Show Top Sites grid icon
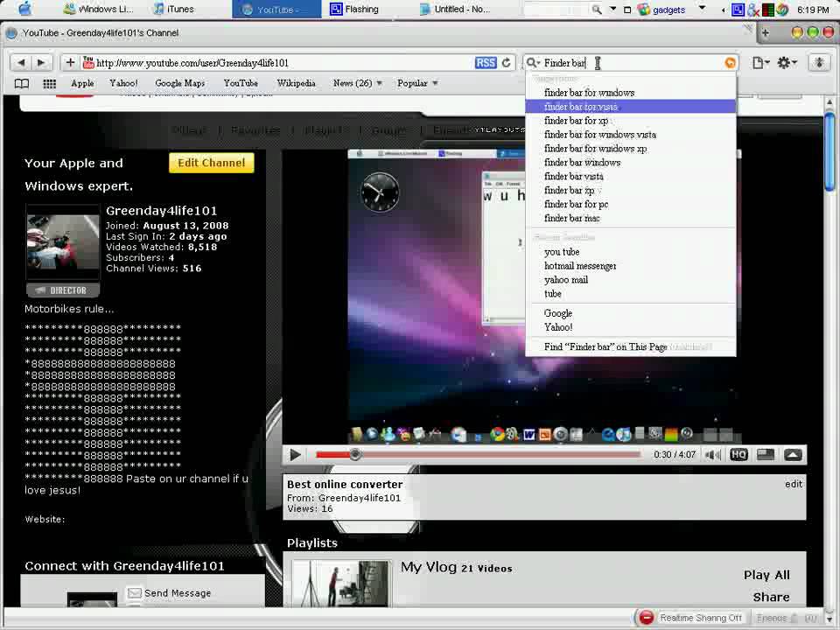Screen dimensions: 840x630 point(49,84)
